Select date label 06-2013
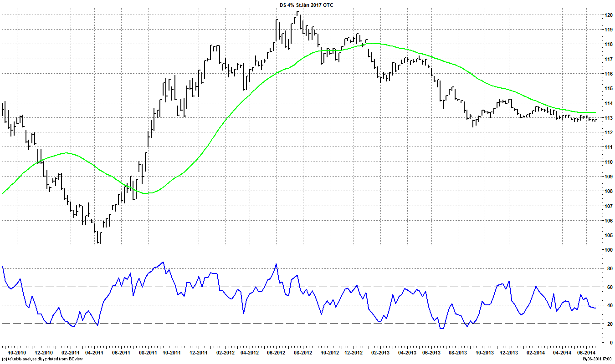Viewport: 615px width, 364px height. [431, 352]
